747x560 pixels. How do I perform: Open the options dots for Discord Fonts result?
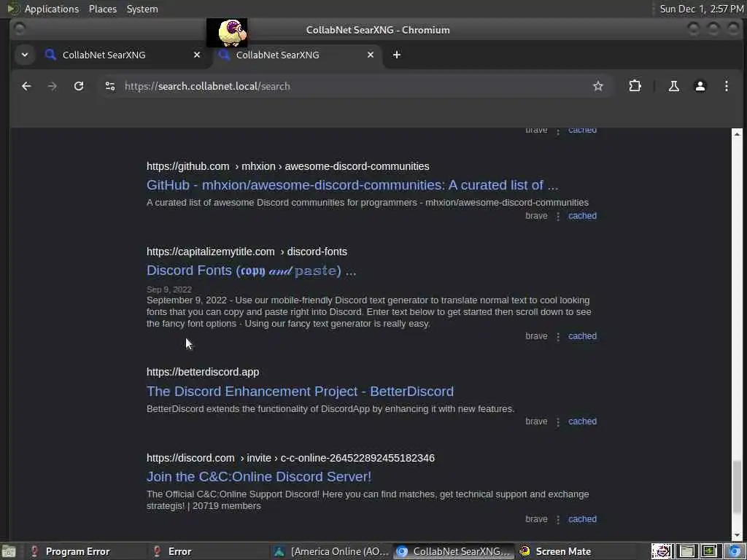558,337
